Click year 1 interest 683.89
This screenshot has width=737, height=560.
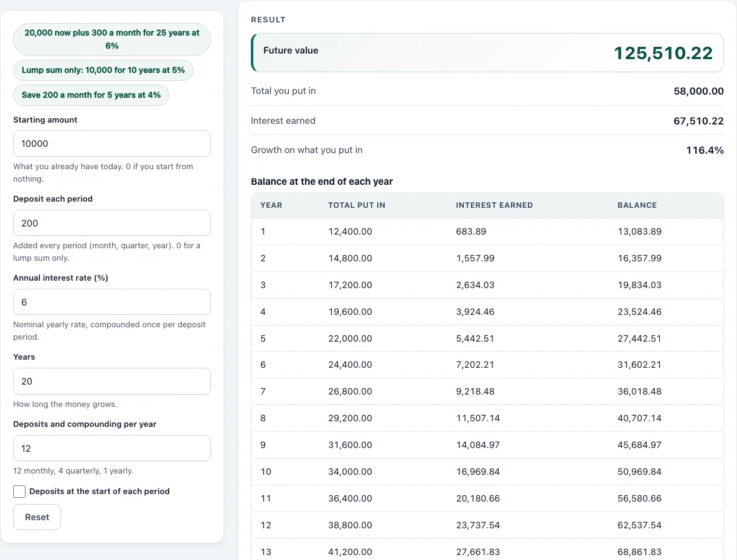471,231
